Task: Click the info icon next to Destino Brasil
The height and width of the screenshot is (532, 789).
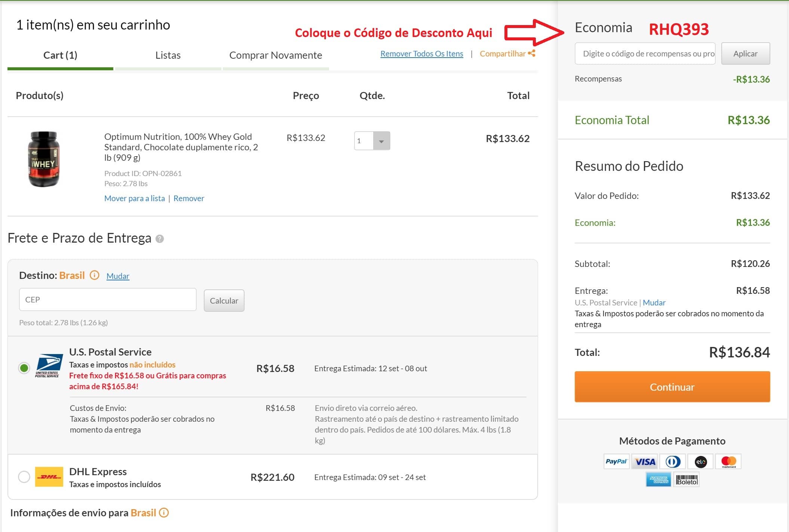Action: [x=95, y=276]
